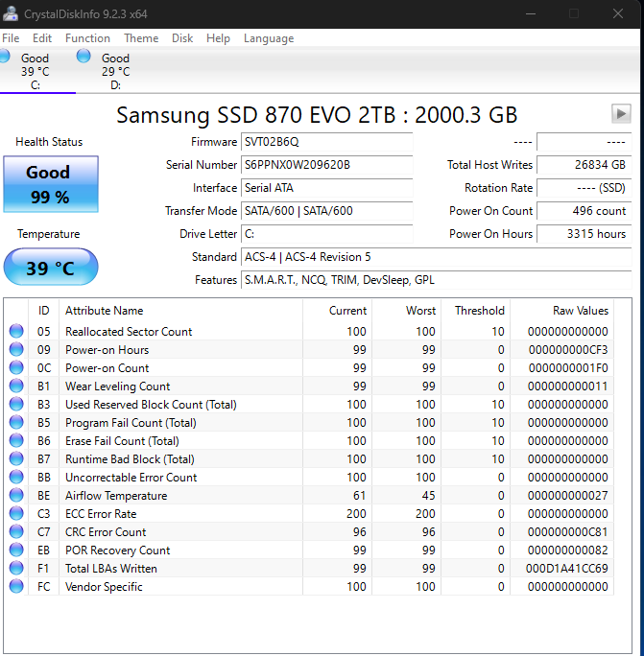Click status orb for POR Recovery Count
This screenshot has height=656, width=644.
coord(16,550)
